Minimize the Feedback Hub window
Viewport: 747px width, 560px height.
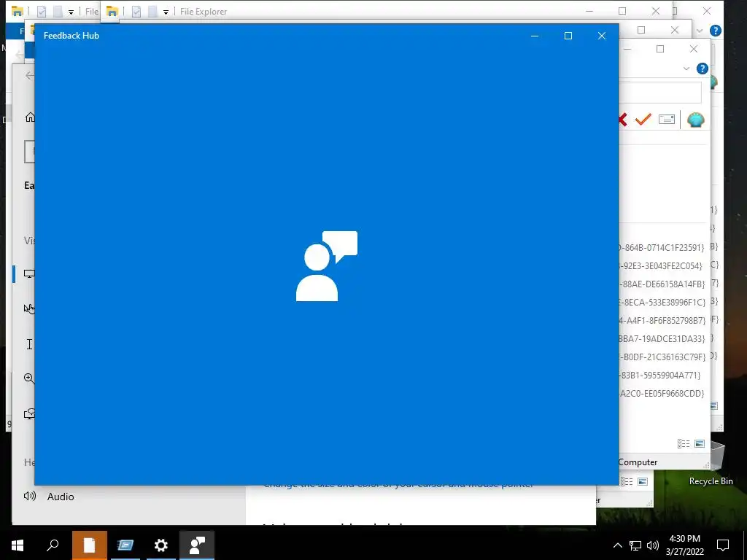pos(535,36)
